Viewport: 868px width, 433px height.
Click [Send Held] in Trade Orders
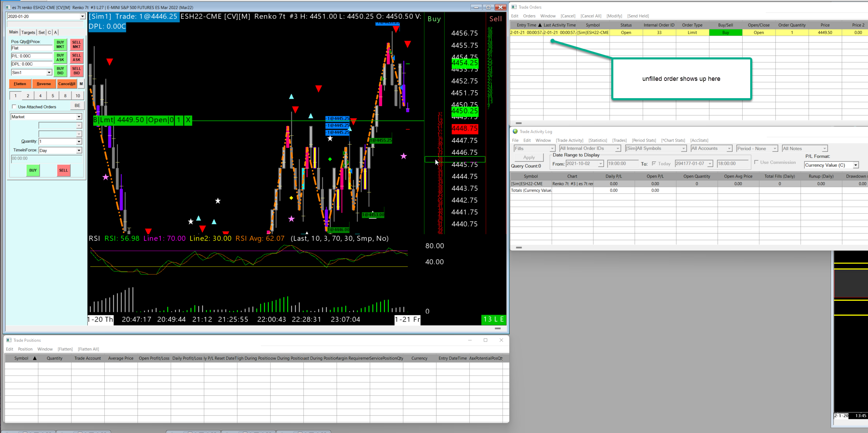click(x=638, y=16)
